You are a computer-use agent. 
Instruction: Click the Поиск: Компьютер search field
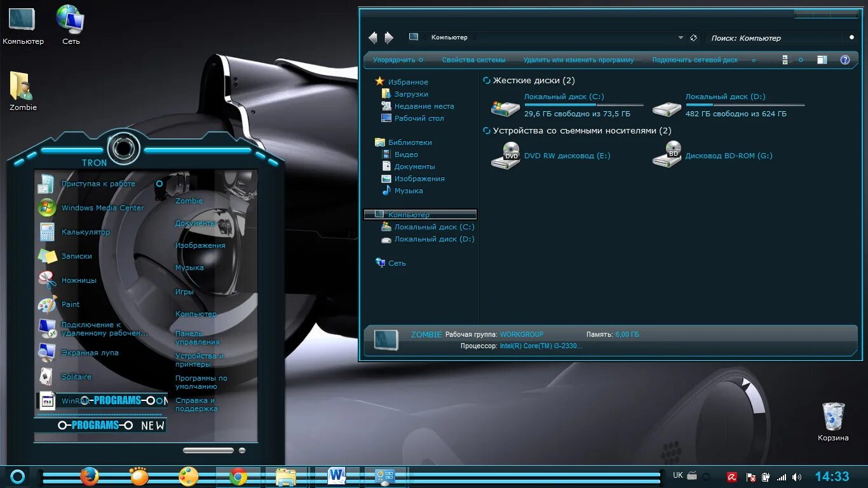click(x=775, y=38)
